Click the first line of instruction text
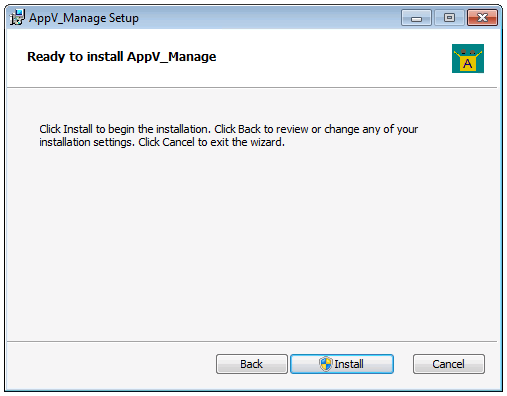 click(x=229, y=129)
